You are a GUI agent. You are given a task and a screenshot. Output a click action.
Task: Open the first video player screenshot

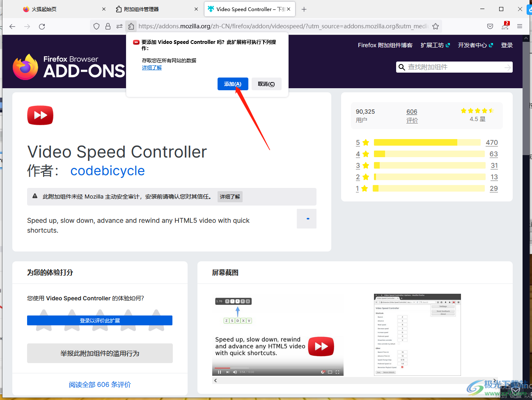(278, 335)
